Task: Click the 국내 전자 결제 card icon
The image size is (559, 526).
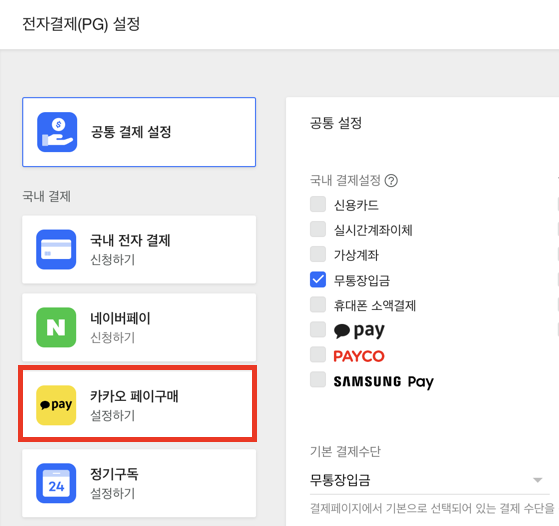Action: 56,249
